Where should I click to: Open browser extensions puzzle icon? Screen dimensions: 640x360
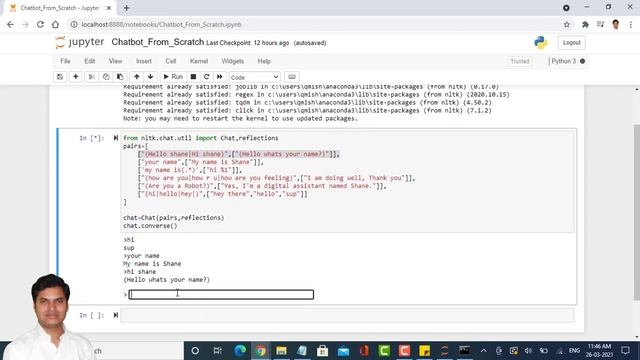pyautogui.click(x=585, y=24)
